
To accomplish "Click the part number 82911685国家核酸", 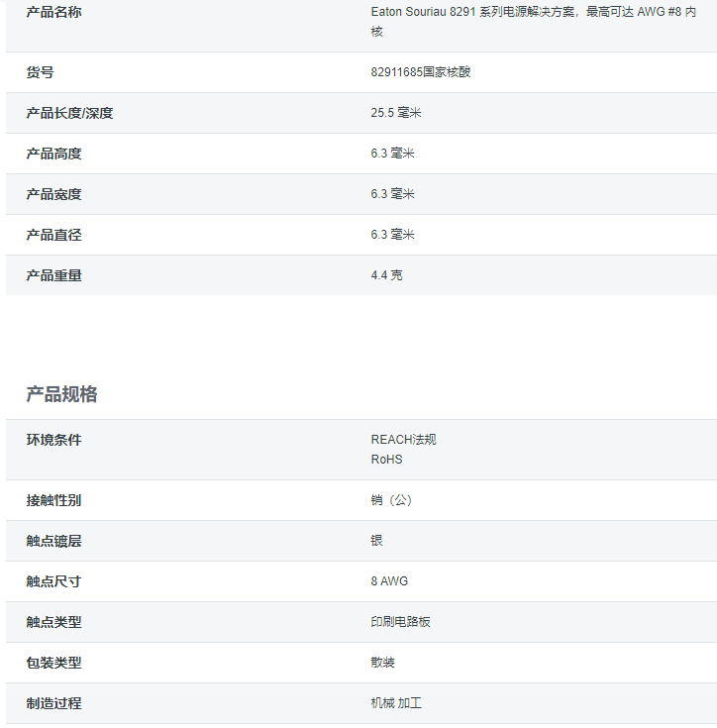I will [x=421, y=72].
